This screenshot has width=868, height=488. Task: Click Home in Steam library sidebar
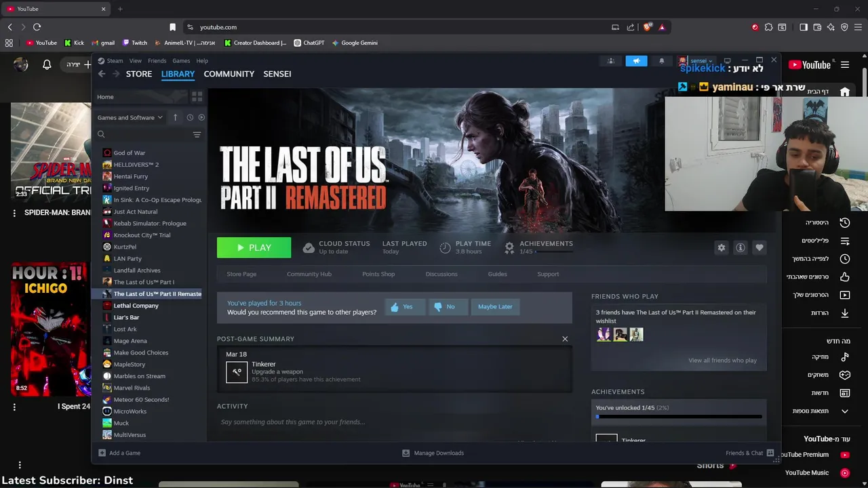click(x=105, y=97)
